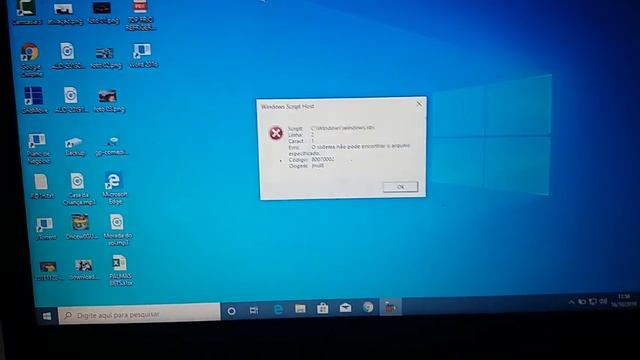
Task: Select the Morada do sol.mp3 file
Action: 118,230
